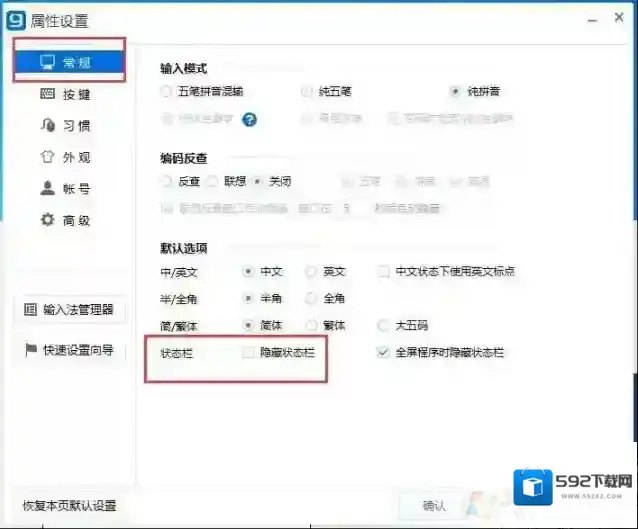638x529 pixels.
Task: Click the 高级 (Advanced) gear icon
Action: coord(47,219)
